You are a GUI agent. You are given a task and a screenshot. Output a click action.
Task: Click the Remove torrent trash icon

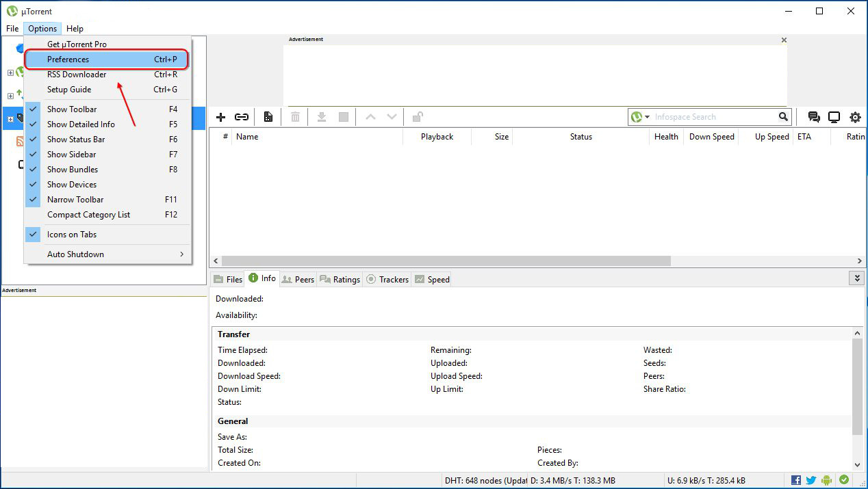click(295, 117)
